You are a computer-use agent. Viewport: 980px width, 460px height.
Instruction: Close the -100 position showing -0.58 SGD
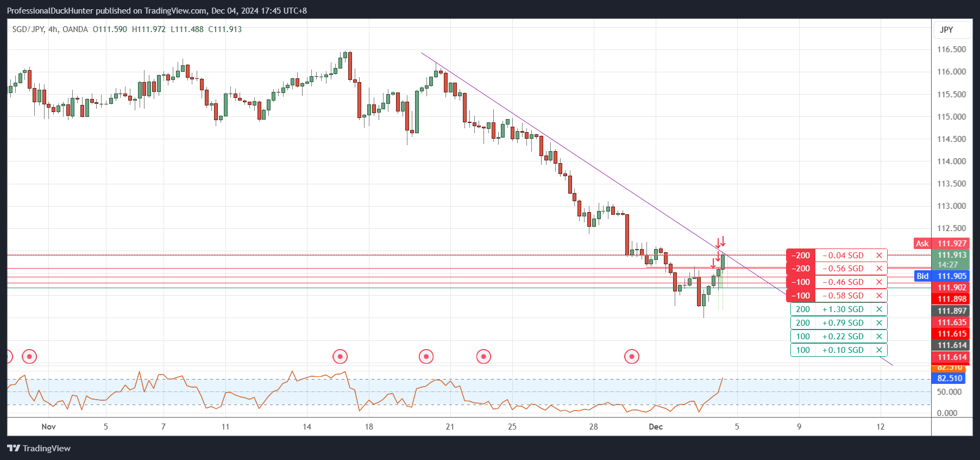(879, 296)
